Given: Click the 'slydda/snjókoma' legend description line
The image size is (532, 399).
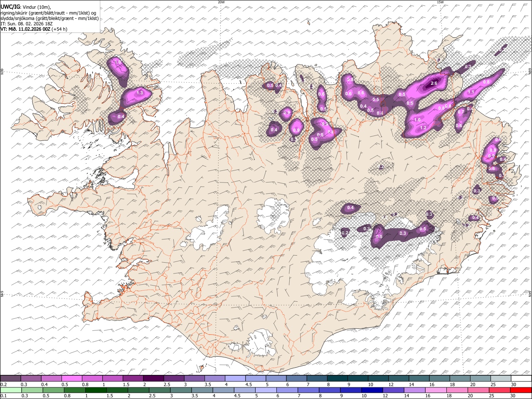Looking at the screenshot, I should tap(49, 18).
